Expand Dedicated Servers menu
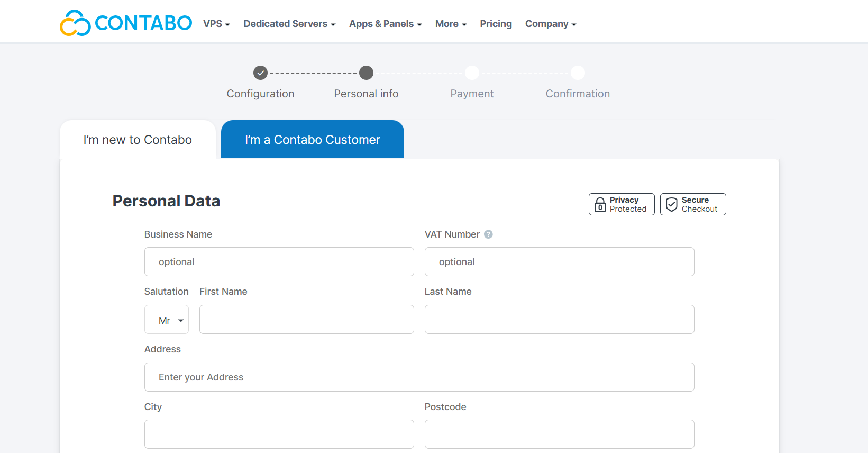The height and width of the screenshot is (453, 868). (x=289, y=24)
